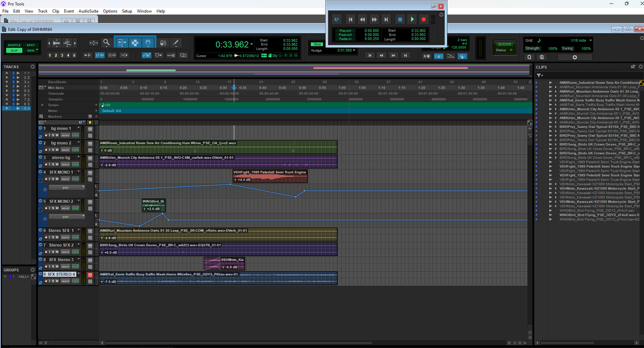The width and height of the screenshot is (644, 348).
Task: Enable SPOT edit mode
Action: tap(31, 45)
